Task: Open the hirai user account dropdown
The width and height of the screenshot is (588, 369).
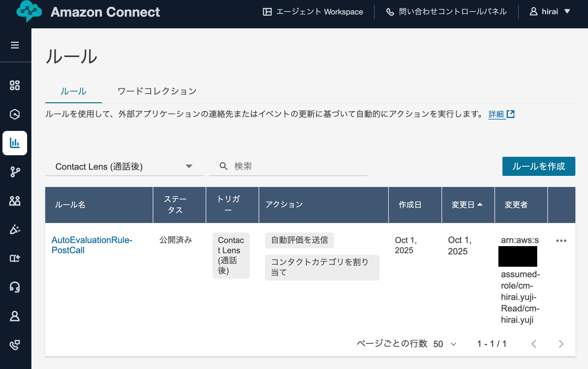Action: pyautogui.click(x=550, y=12)
